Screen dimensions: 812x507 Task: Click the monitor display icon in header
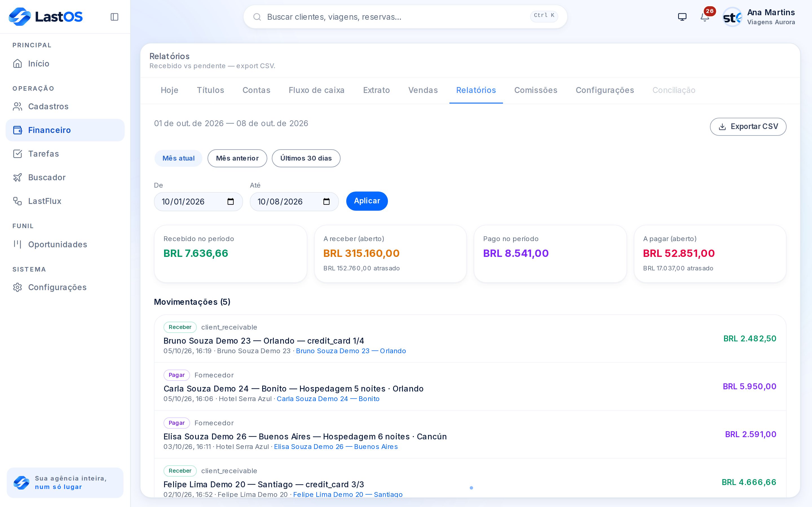click(x=682, y=17)
